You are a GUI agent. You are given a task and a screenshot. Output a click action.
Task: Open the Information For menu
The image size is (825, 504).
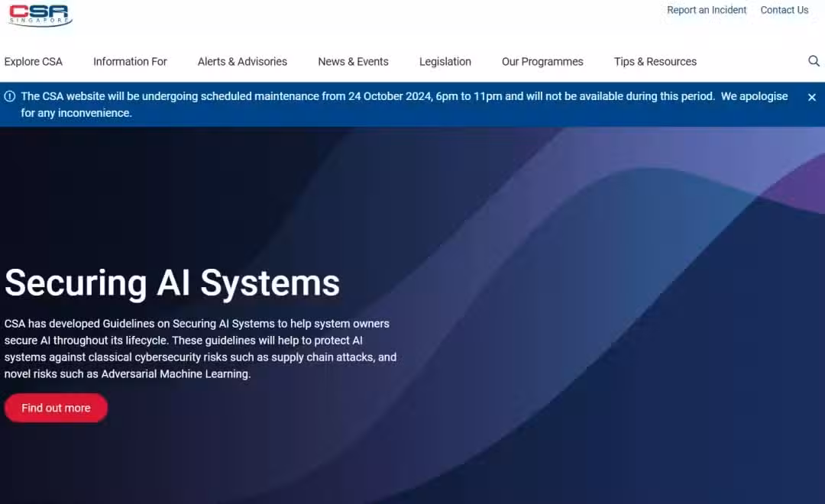click(x=130, y=62)
